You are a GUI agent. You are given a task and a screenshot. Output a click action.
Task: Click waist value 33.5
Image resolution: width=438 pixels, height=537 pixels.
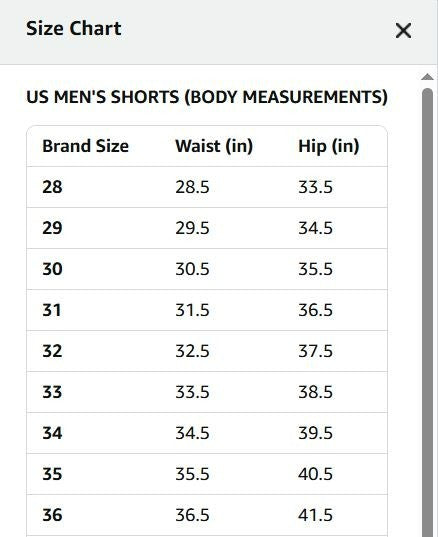192,392
